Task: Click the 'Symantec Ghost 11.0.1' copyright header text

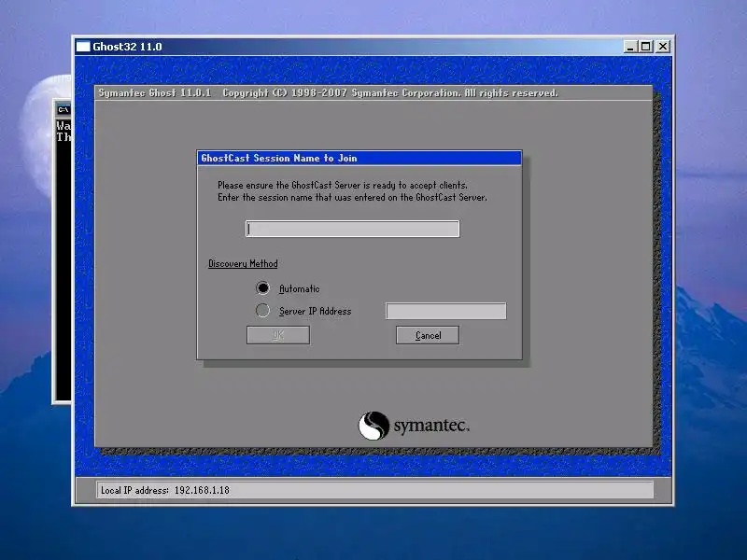Action: pyautogui.click(x=329, y=92)
